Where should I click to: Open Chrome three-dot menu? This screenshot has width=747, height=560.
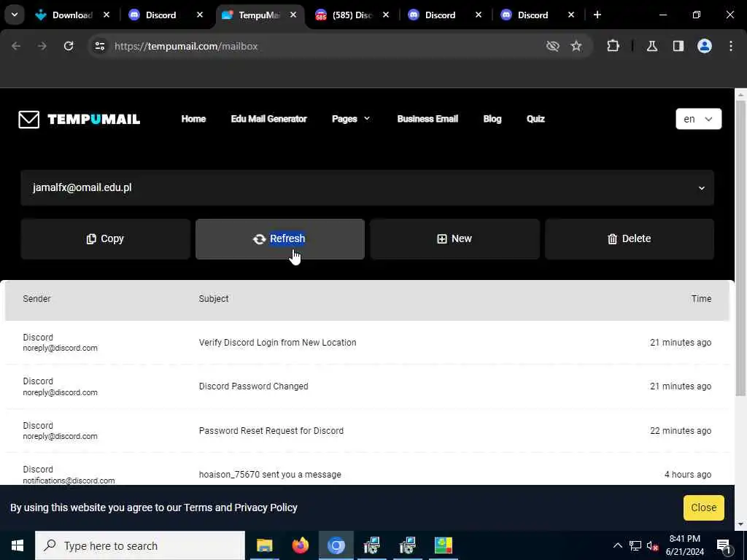731,46
